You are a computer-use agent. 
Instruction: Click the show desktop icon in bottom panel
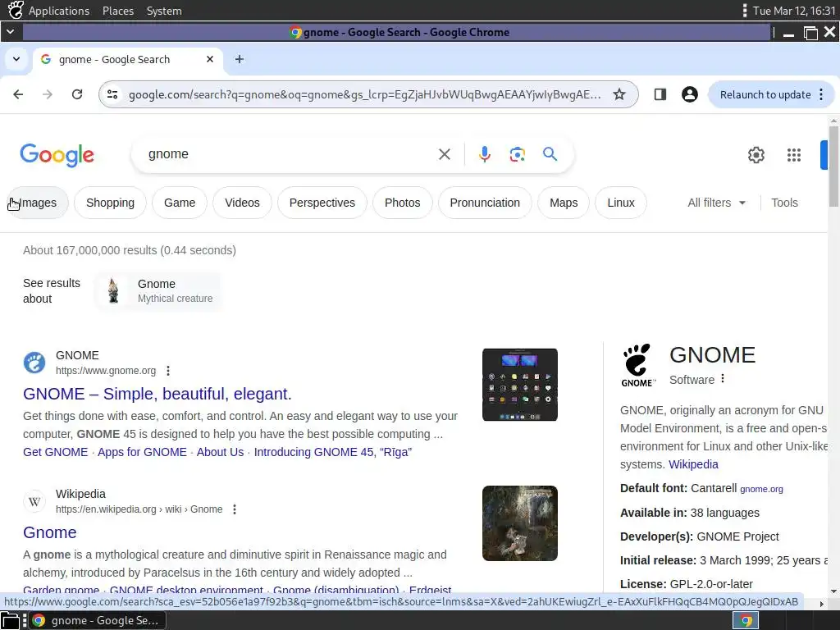[x=10, y=620]
